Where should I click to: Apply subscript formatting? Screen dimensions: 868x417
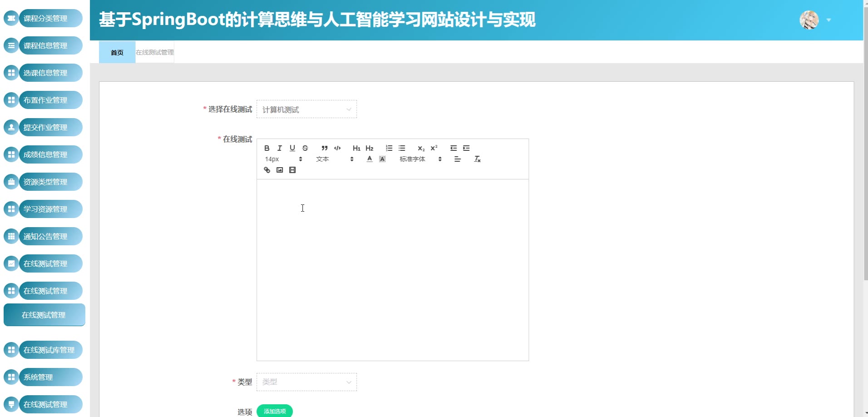[x=421, y=148]
